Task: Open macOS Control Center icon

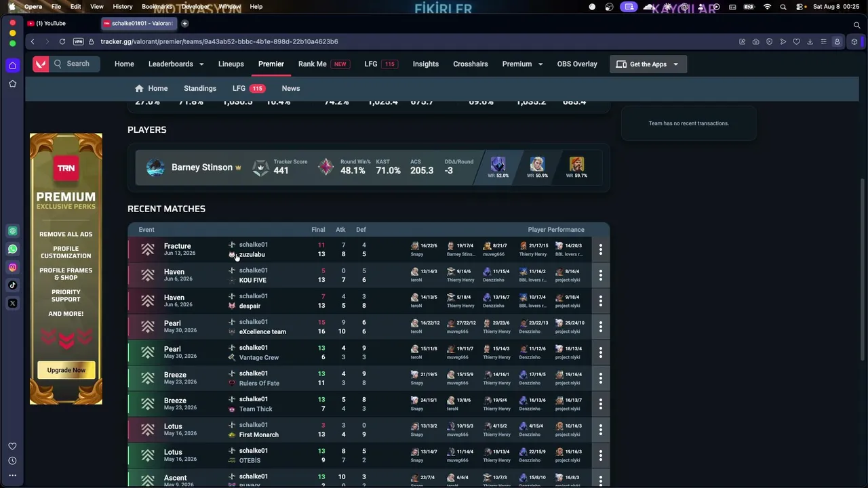Action: click(801, 7)
